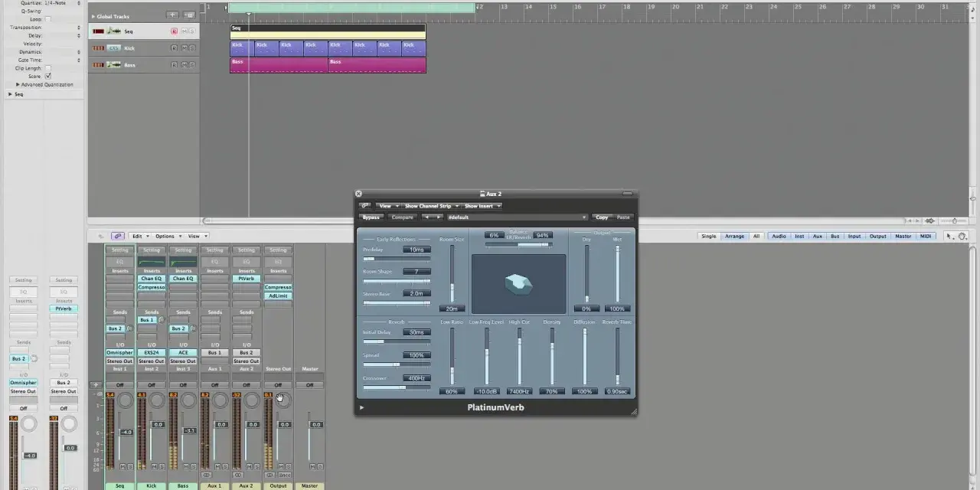This screenshot has width=980, height=490.
Task: Switch the mixer to Single view
Action: coord(709,236)
